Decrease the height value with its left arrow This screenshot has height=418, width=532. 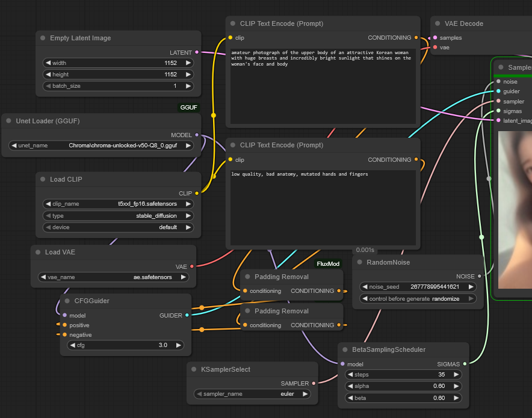tap(48, 74)
